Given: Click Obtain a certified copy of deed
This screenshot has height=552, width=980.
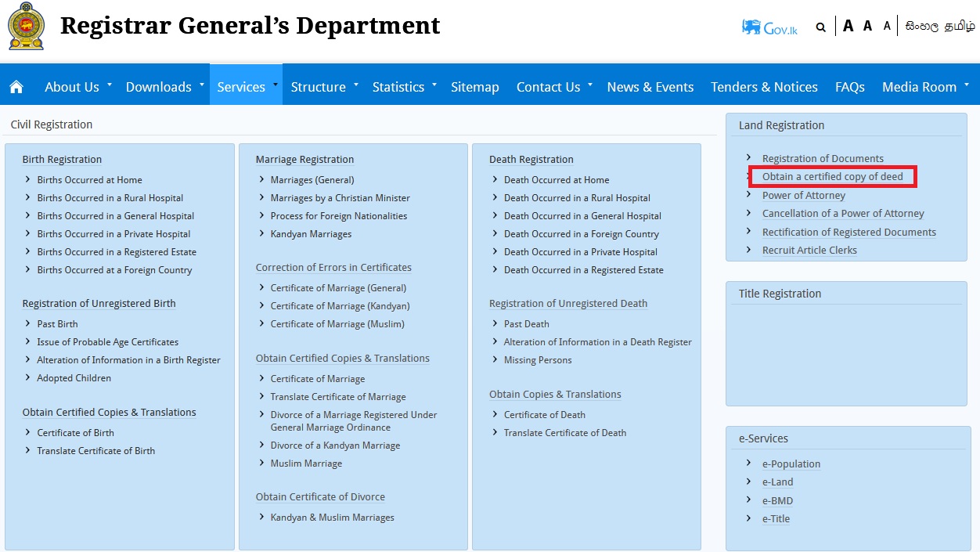Looking at the screenshot, I should (x=832, y=177).
